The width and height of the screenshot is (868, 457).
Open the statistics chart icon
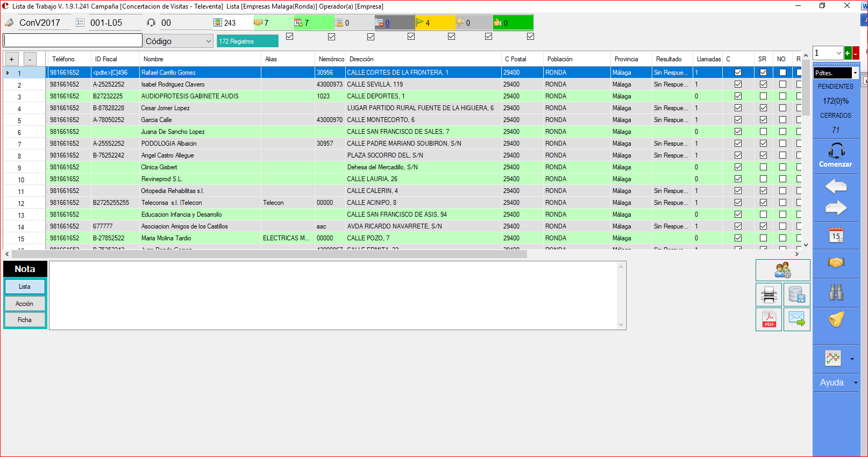tap(833, 358)
